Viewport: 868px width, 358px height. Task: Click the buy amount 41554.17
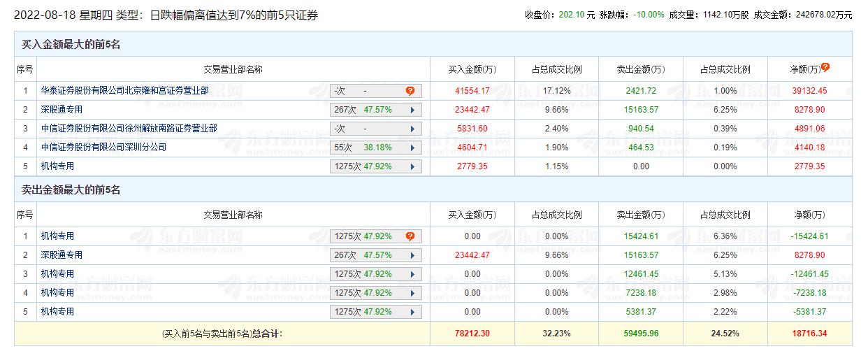tap(472, 91)
